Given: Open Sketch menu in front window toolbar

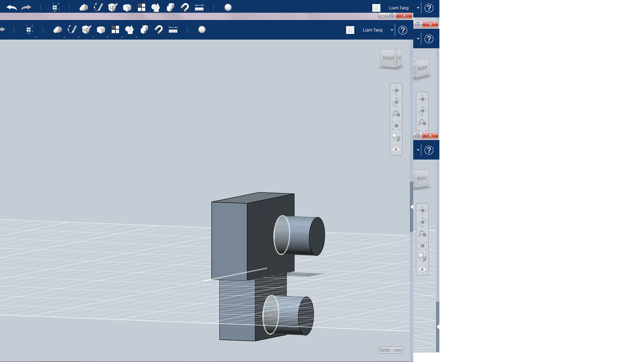Looking at the screenshot, I should tap(72, 29).
